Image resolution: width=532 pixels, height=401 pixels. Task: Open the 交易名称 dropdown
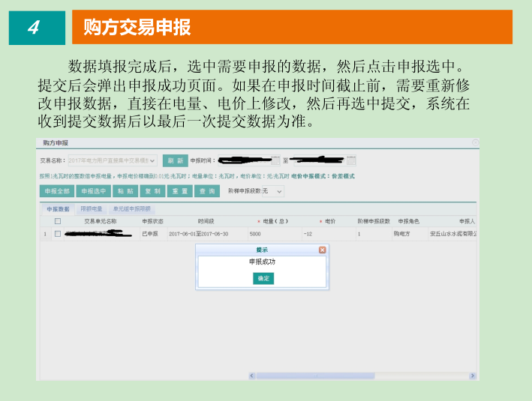click(152, 160)
